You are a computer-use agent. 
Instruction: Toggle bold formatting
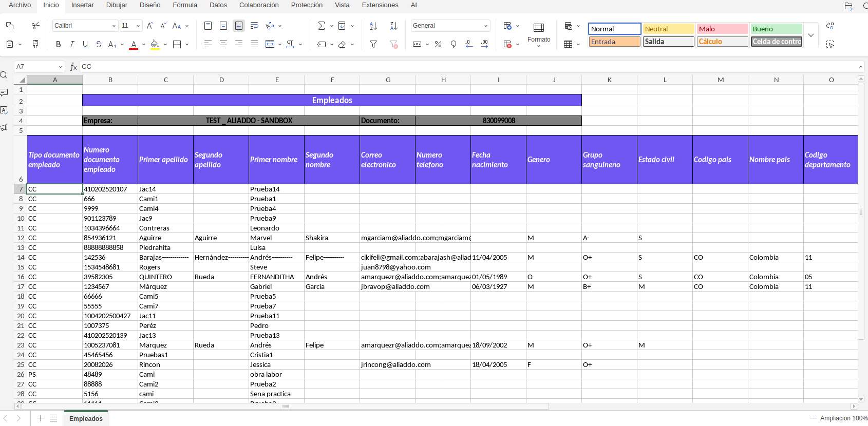click(x=58, y=45)
